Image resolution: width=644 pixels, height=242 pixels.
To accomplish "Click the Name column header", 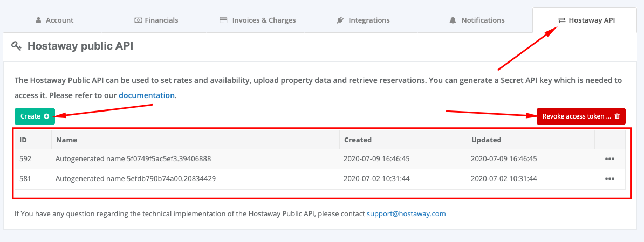I will [66, 140].
